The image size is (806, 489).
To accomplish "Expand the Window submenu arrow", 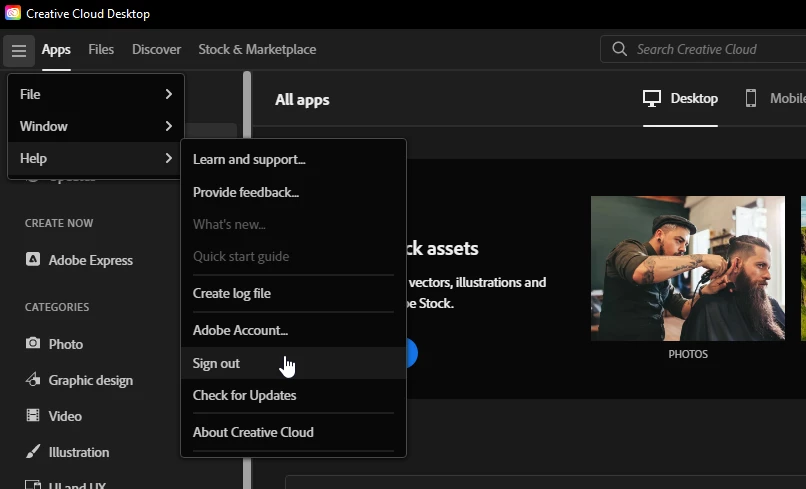I will coord(169,126).
